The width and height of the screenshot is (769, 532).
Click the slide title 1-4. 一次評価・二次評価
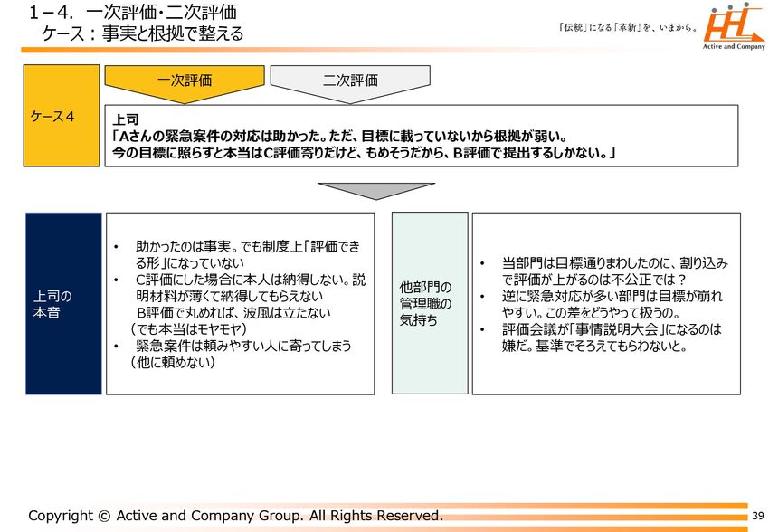132,12
